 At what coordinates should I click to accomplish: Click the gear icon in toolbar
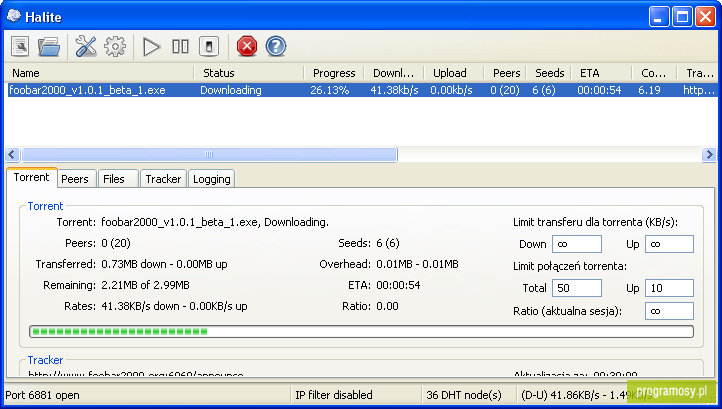click(115, 47)
